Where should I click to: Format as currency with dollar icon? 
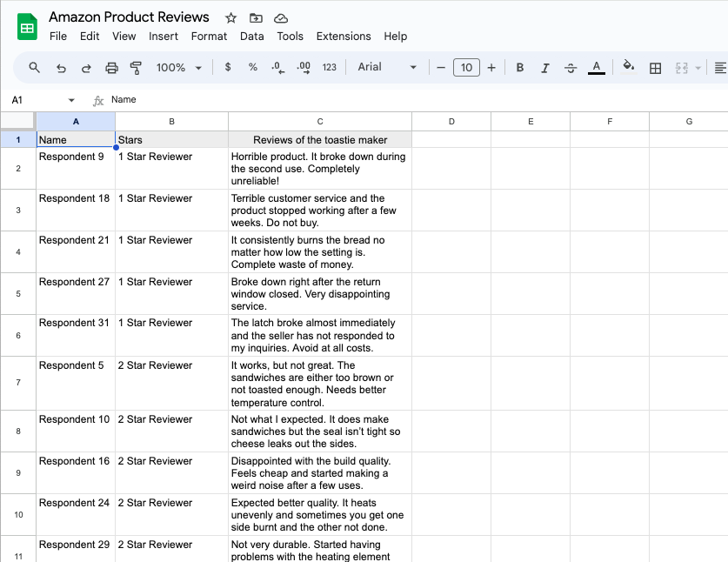click(228, 67)
